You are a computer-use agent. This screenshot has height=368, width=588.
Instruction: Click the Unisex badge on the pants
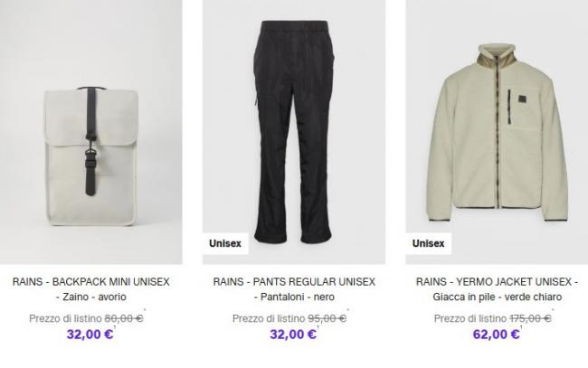225,243
